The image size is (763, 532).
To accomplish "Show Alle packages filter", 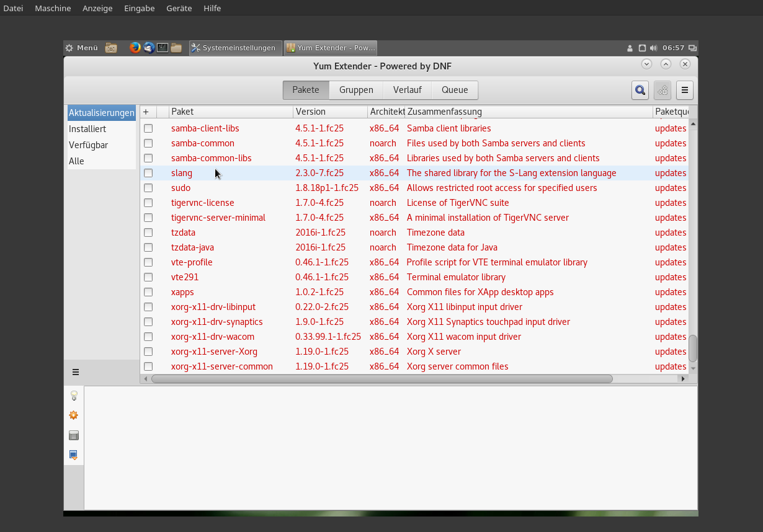I will click(x=102, y=161).
